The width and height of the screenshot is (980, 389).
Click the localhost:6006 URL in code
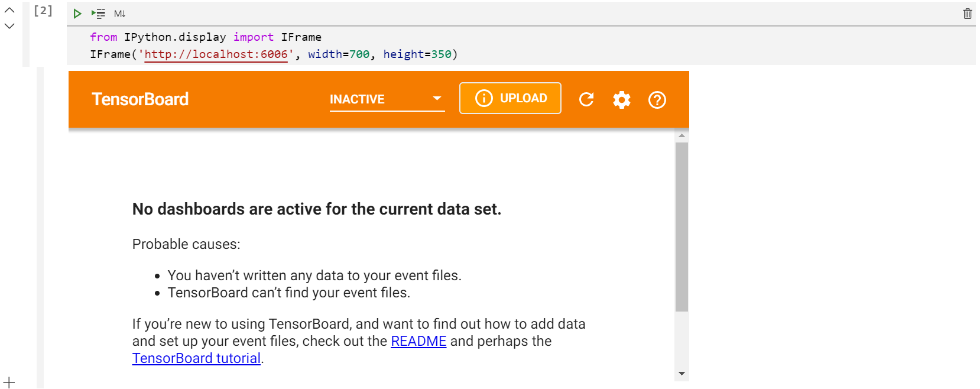[x=216, y=54]
